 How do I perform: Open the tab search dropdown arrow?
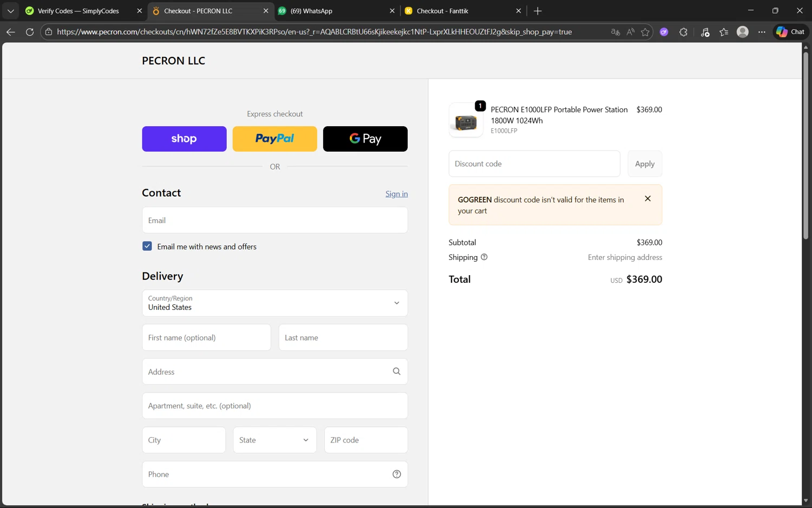10,11
